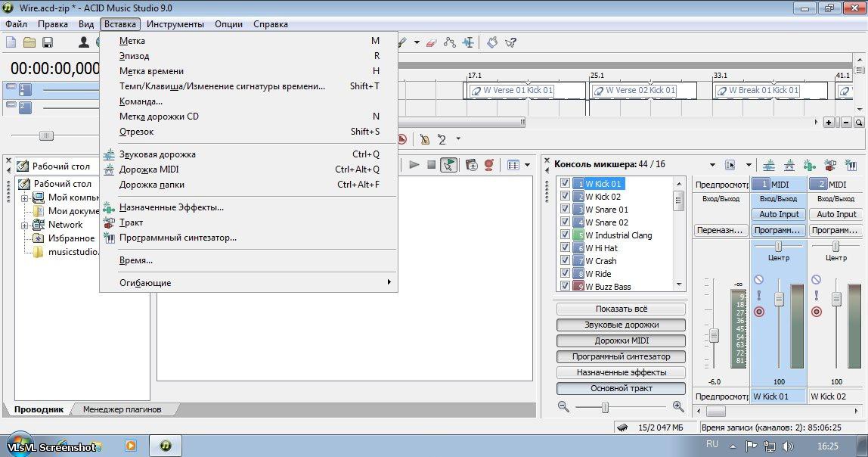Select the envelope points tool icon
Screen dimensions: 868x457
tap(449, 42)
